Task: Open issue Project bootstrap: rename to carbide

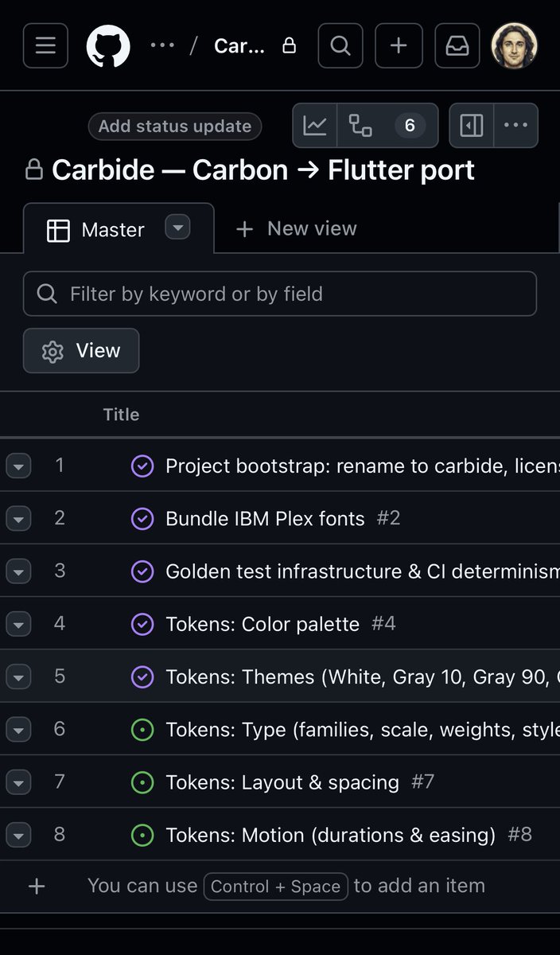Action: (x=362, y=466)
